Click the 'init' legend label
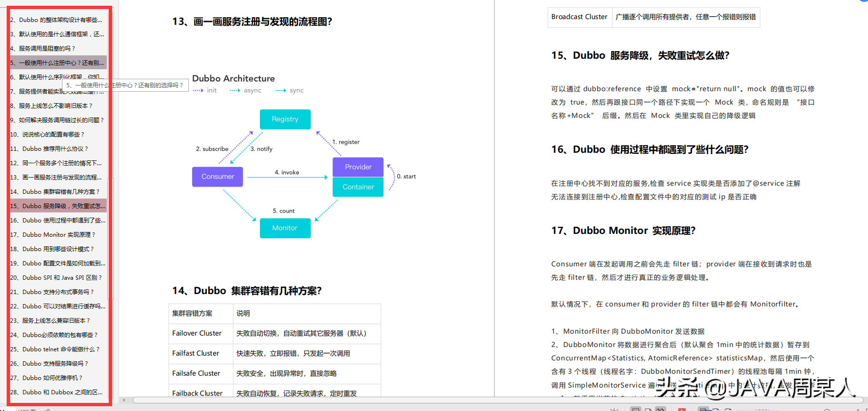This screenshot has width=868, height=411. point(212,90)
